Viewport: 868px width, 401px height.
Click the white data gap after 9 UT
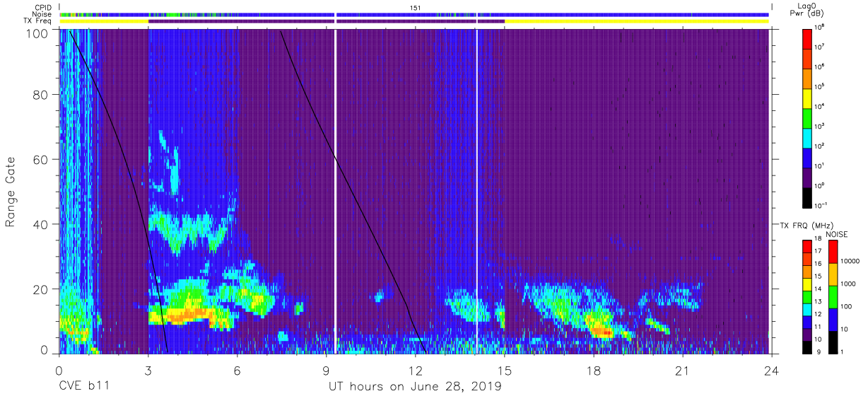pos(335,191)
